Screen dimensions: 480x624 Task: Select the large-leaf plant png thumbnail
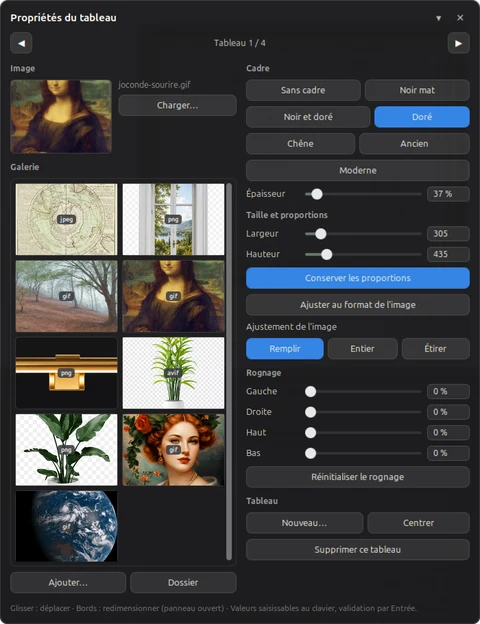[66, 450]
